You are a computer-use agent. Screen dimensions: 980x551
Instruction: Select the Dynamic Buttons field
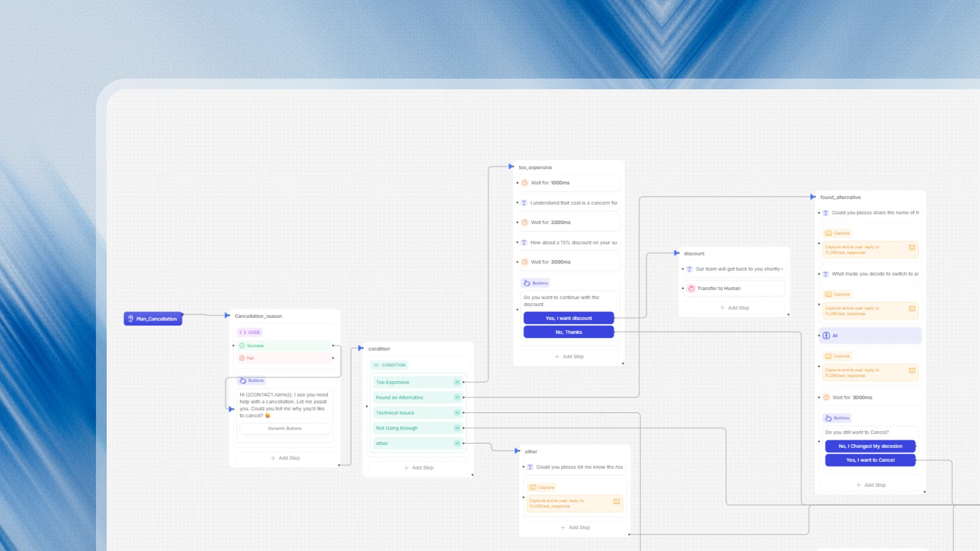[x=285, y=429]
